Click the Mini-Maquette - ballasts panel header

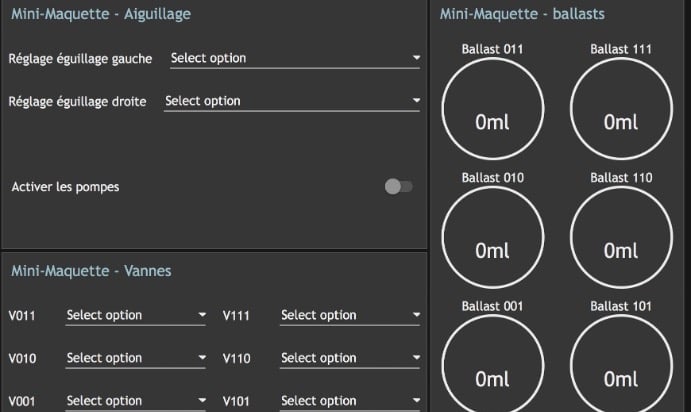pos(522,15)
